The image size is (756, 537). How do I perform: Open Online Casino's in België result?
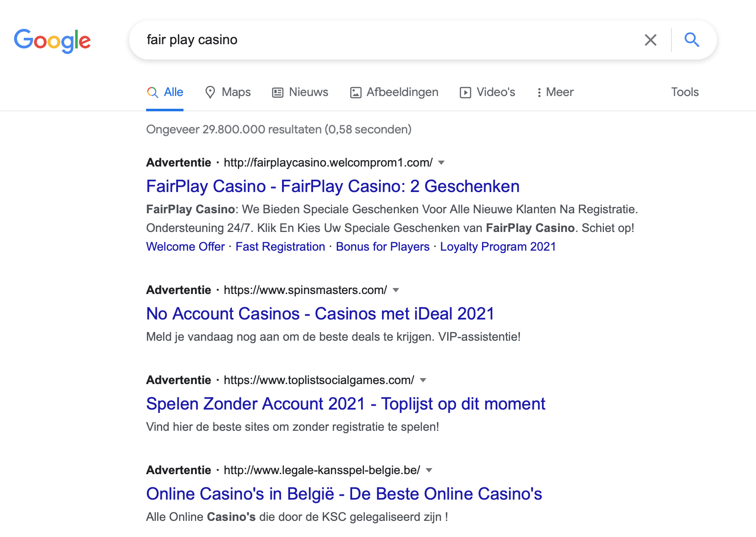(x=344, y=494)
